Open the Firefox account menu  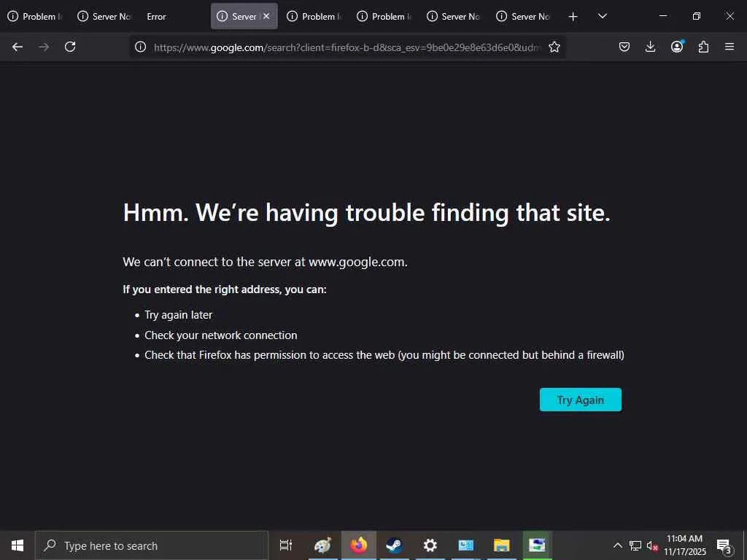[x=677, y=47]
